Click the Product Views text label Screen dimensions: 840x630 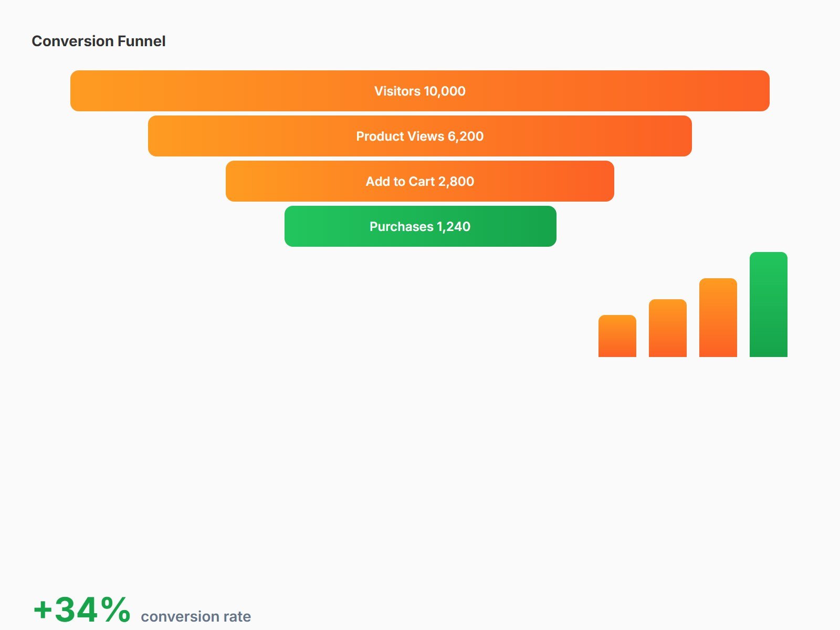(x=400, y=136)
